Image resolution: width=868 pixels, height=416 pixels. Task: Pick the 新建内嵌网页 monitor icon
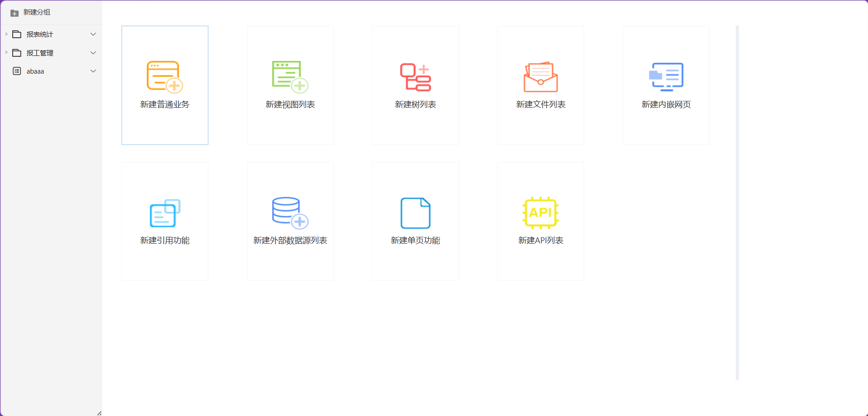[666, 77]
